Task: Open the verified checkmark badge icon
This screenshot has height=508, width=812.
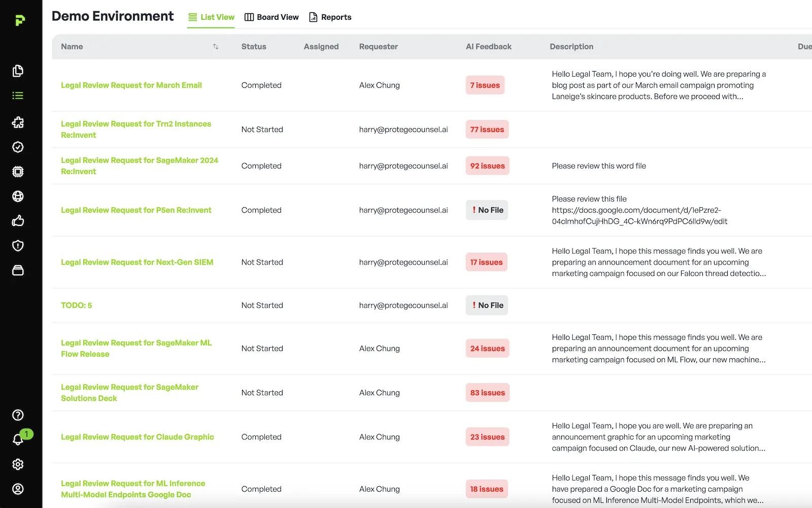Action: (18, 147)
